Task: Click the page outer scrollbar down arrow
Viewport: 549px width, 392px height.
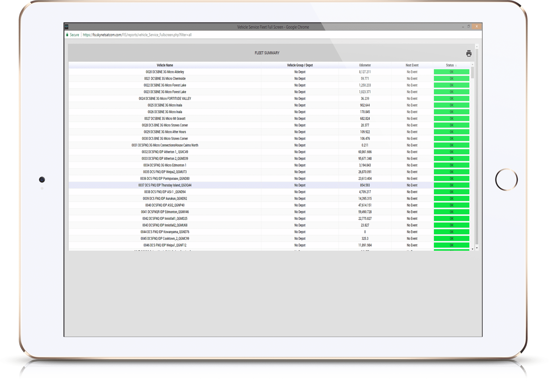Action: [476, 248]
